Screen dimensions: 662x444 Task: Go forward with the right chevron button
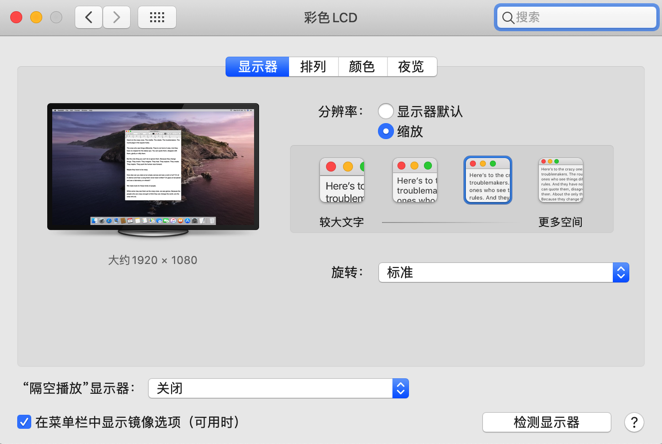coord(116,17)
